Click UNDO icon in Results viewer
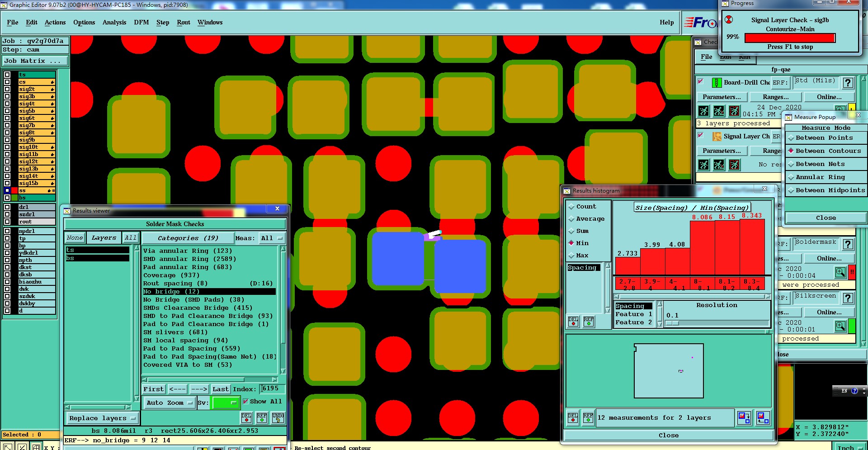Image resolution: width=868 pixels, height=450 pixels. point(278,418)
